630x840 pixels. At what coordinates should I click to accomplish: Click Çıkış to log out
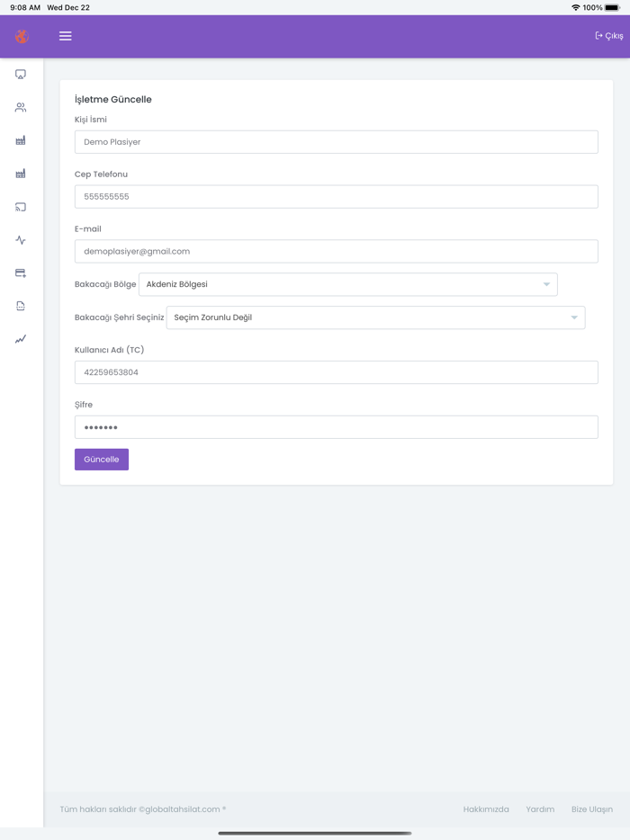point(609,36)
